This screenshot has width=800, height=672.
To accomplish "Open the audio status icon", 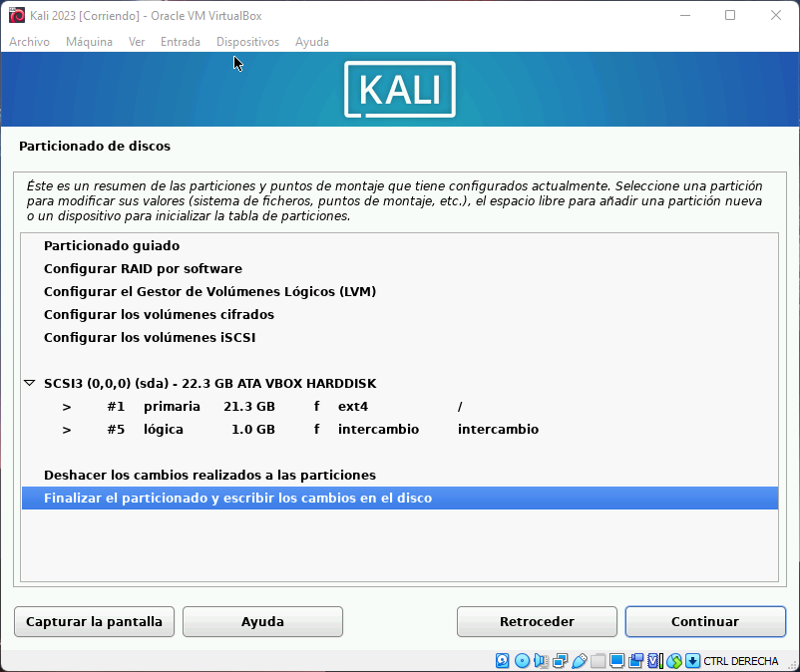I will (x=541, y=661).
